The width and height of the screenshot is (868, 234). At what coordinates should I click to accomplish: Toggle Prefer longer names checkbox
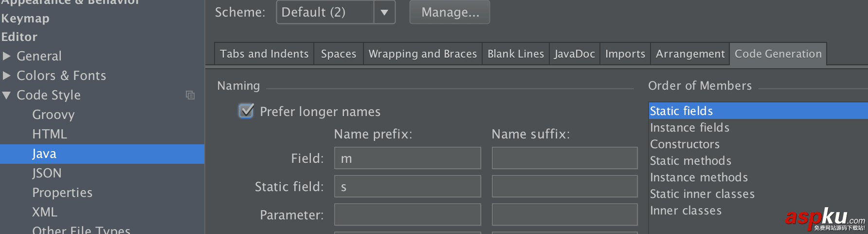pyautogui.click(x=246, y=111)
